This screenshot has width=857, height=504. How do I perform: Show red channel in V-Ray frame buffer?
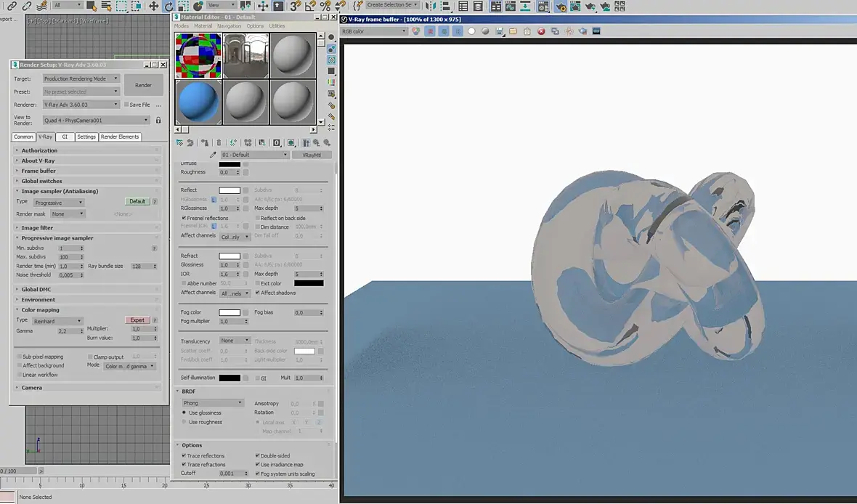click(x=430, y=31)
